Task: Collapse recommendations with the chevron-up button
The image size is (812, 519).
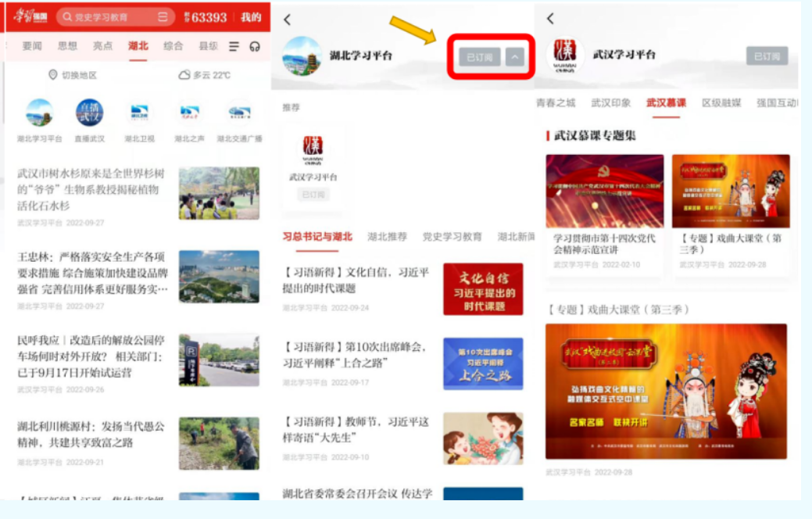Action: 513,57
